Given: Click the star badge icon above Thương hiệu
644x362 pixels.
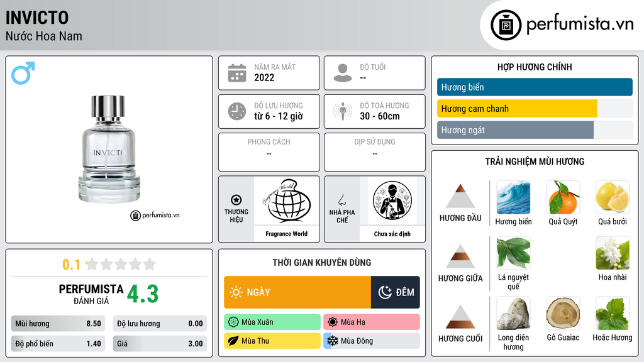Looking at the screenshot, I should 236,200.
